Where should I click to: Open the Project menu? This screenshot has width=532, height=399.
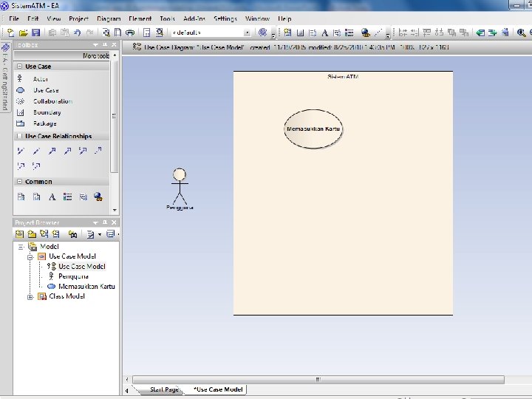78,18
